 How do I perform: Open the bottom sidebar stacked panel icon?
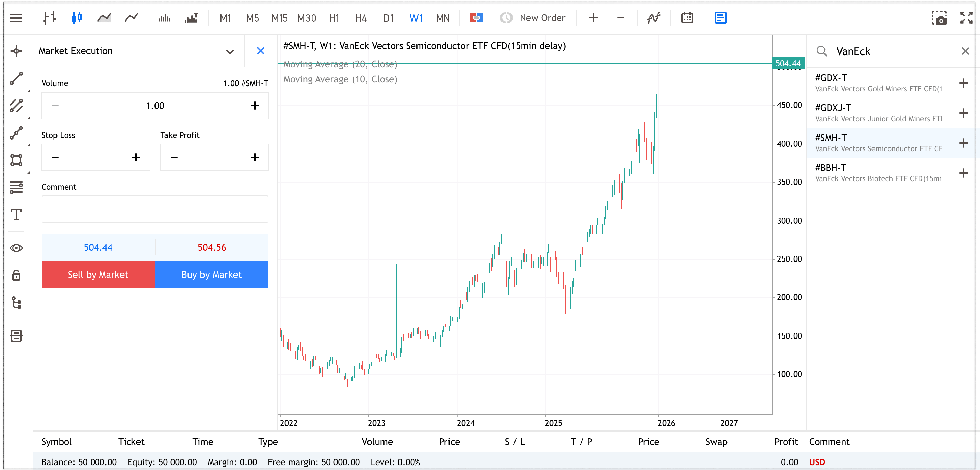coord(16,335)
